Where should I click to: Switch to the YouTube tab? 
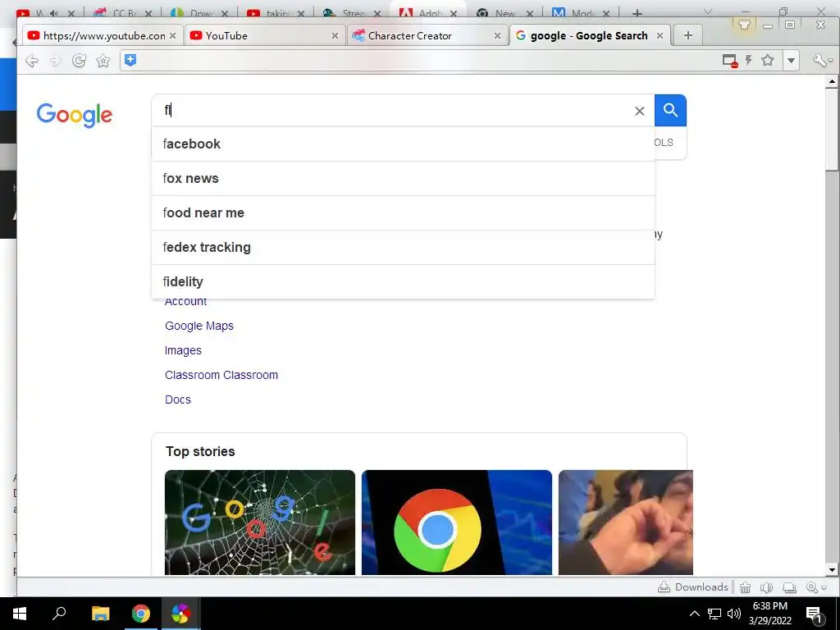tap(264, 35)
